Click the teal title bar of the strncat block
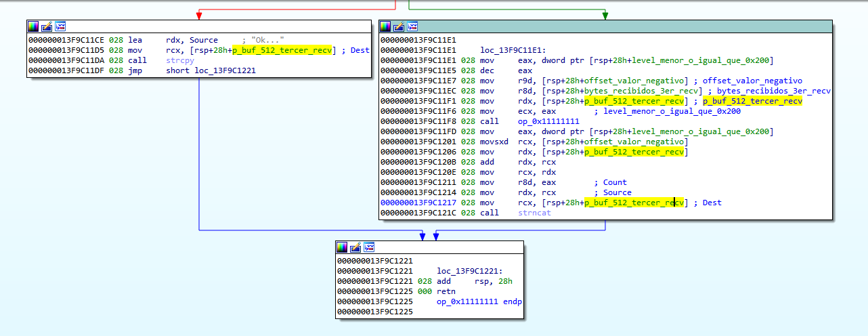868x336 pixels. [609, 26]
